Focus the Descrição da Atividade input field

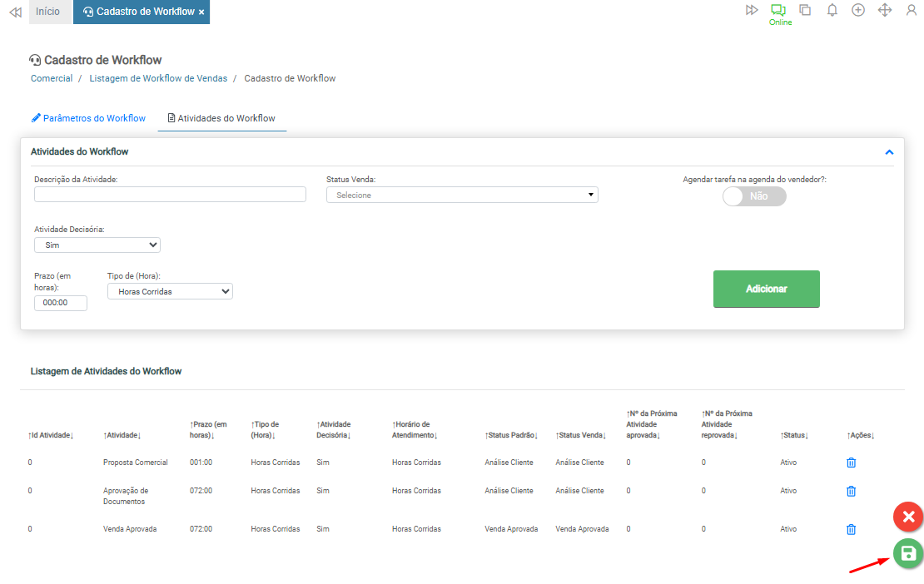pyautogui.click(x=170, y=195)
